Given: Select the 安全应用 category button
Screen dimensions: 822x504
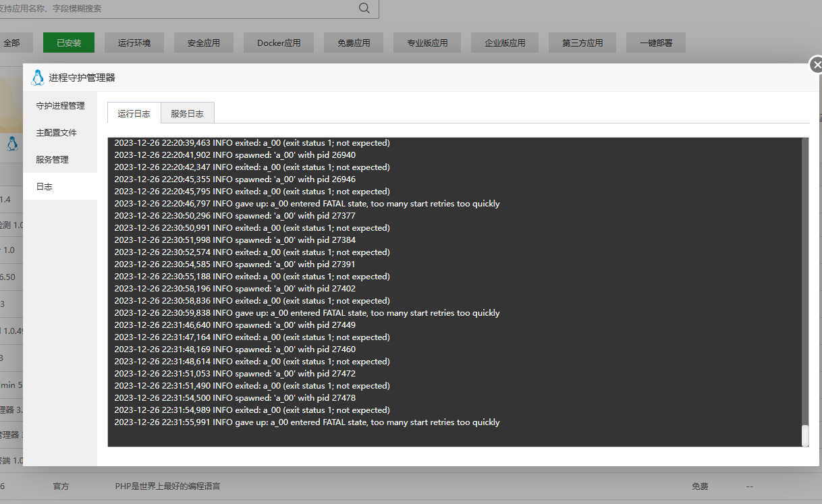Looking at the screenshot, I should 204,43.
